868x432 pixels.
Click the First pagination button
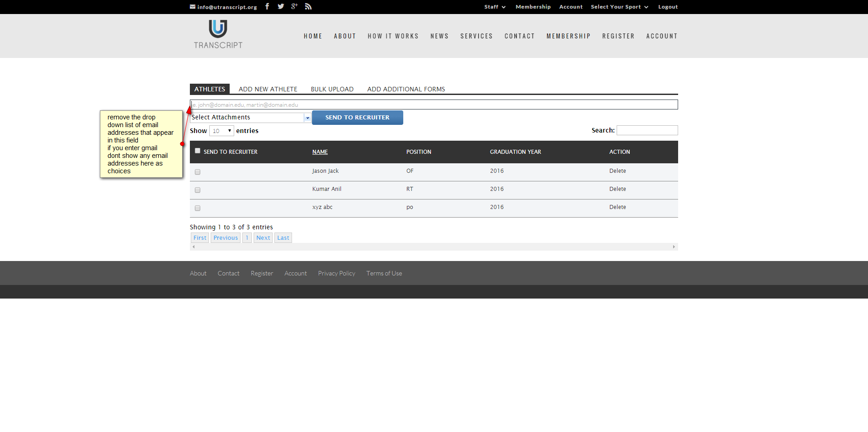(x=200, y=238)
